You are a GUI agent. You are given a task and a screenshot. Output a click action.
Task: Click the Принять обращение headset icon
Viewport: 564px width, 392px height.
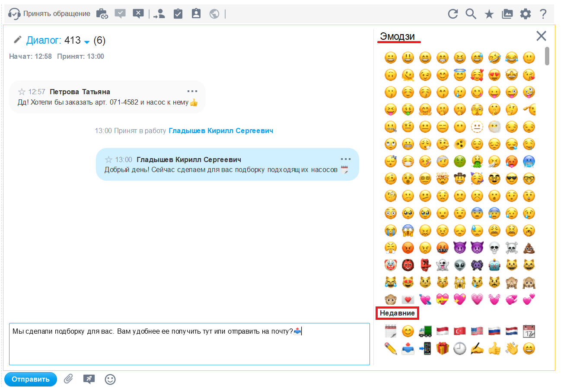point(14,14)
